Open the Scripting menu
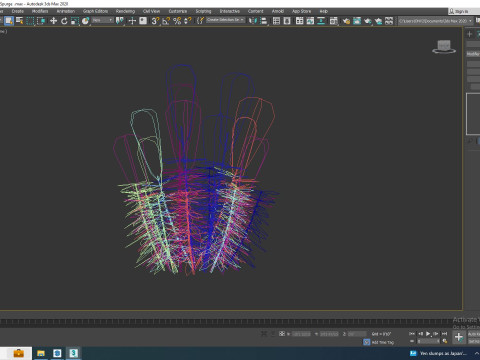 [203, 11]
